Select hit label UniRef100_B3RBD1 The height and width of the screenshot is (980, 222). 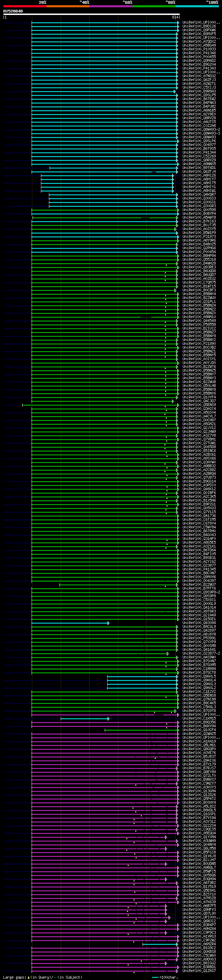pos(199,967)
